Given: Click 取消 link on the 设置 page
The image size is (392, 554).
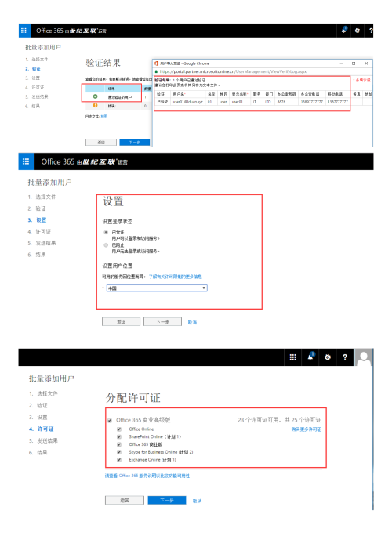Looking at the screenshot, I should point(192,322).
